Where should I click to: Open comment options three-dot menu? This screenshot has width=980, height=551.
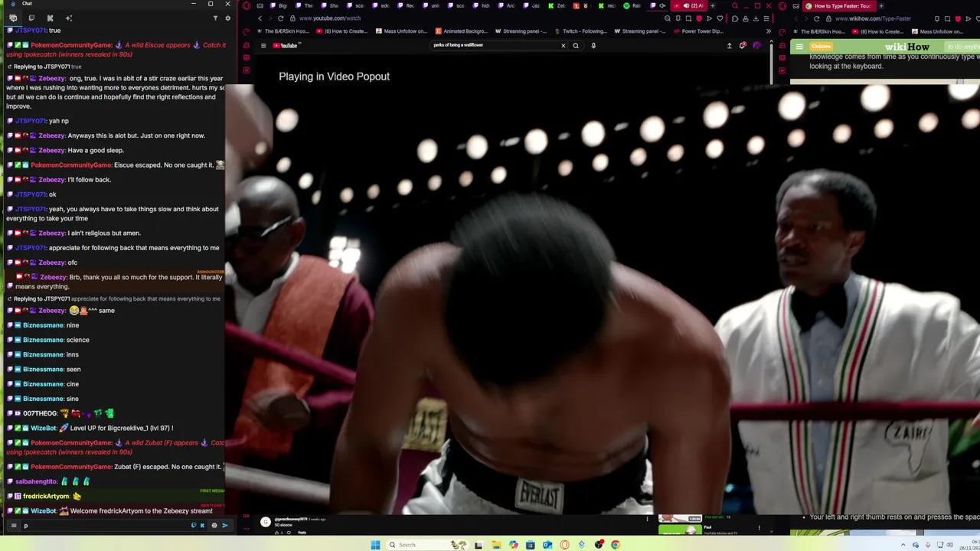pos(647,520)
